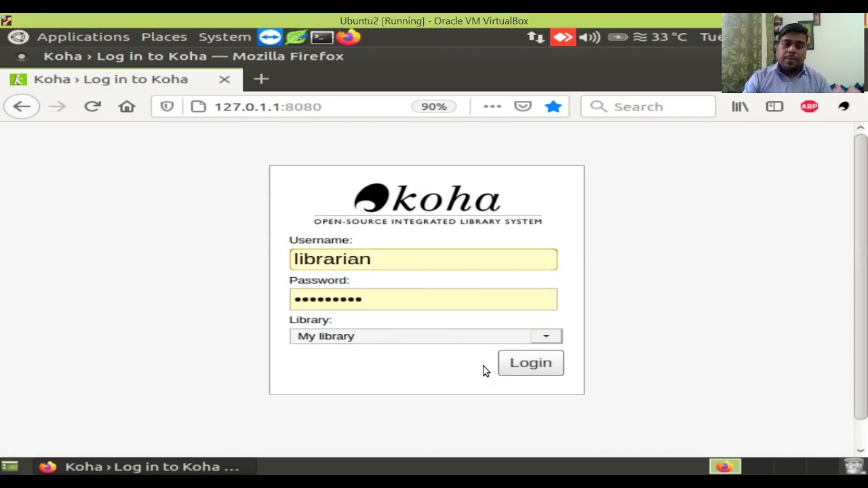868x488 pixels.
Task: Open page actions three-dot menu
Action: (x=492, y=106)
